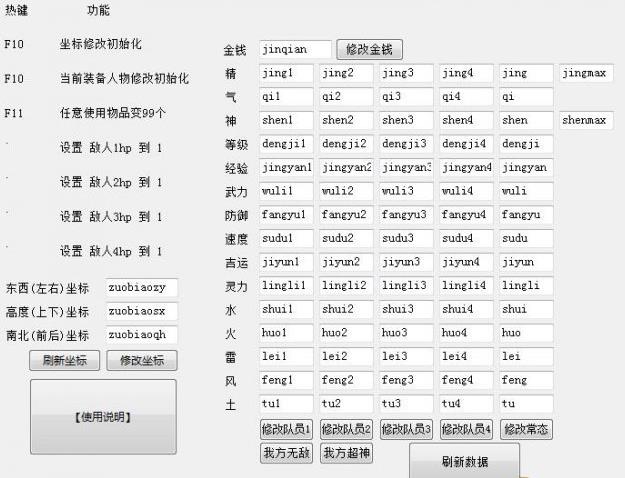Viewport: 625px width, 478px height.
Task: Click into the tu3 field
Action: coord(406,403)
